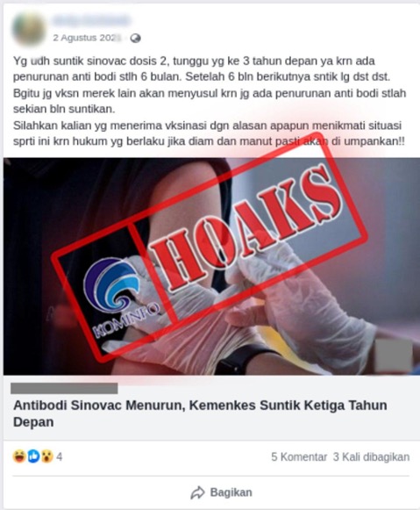Open the 5 Komentar link
The image size is (420, 510).
[x=299, y=457]
